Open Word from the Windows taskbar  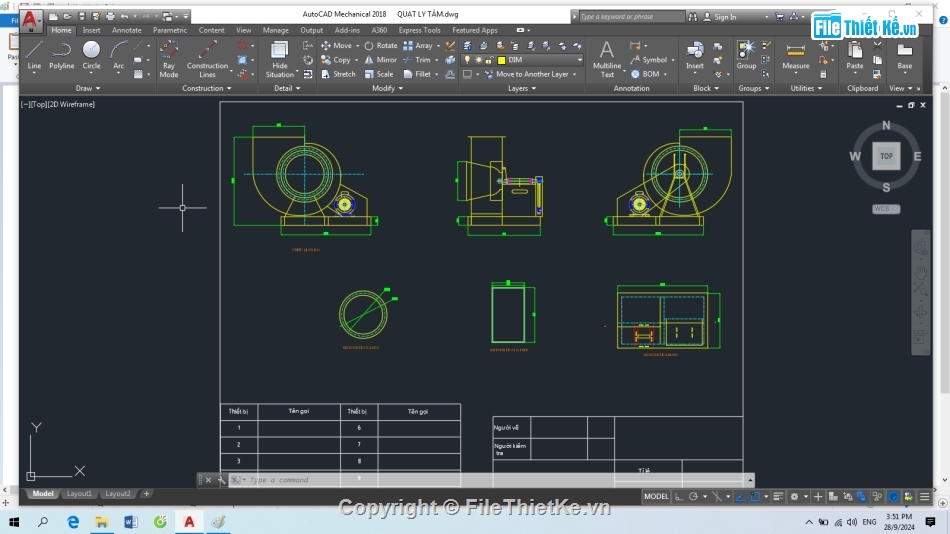(x=131, y=521)
